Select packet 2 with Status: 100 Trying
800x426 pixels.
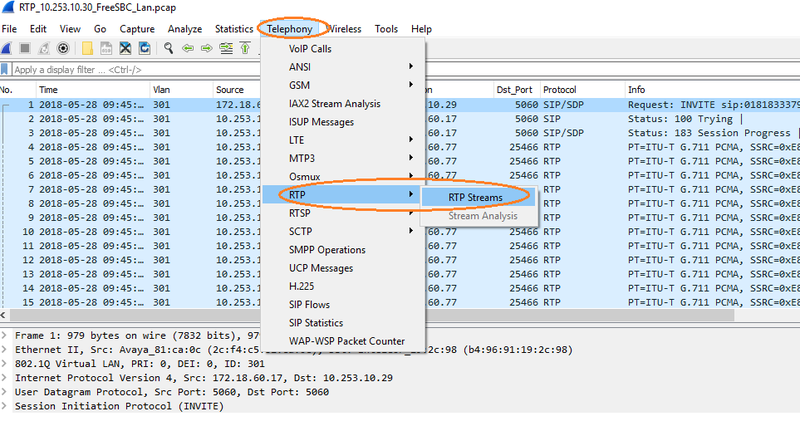400,119
